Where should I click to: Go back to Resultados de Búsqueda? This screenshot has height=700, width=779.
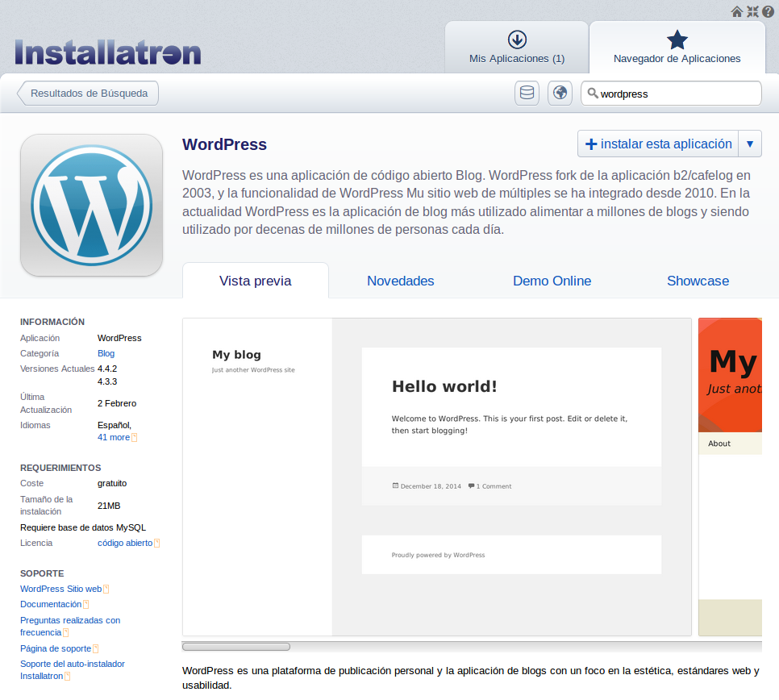pyautogui.click(x=88, y=93)
